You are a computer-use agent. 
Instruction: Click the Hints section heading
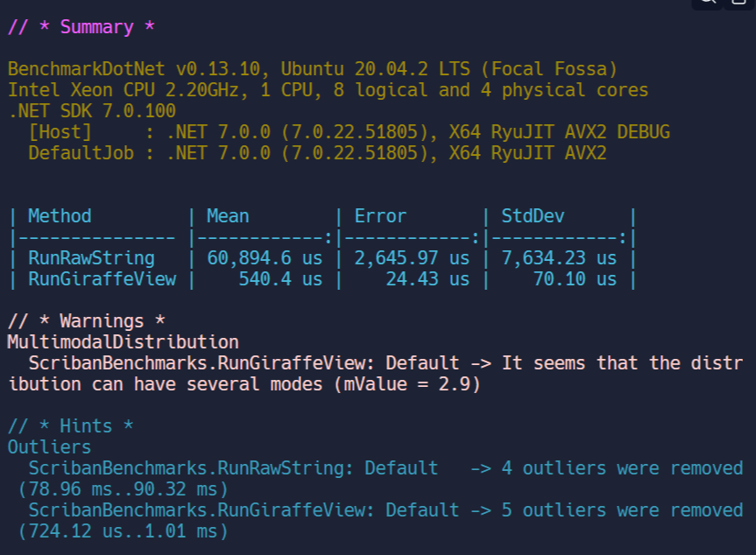(71, 426)
